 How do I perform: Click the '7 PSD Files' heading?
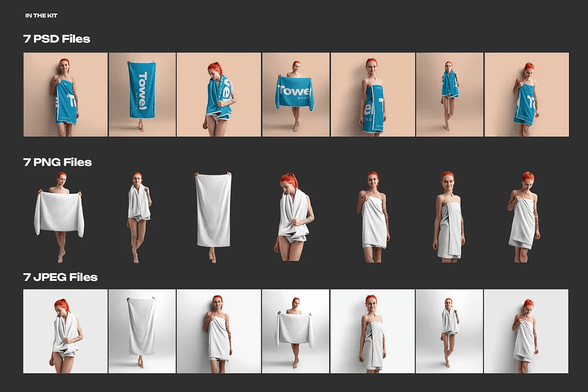(57, 39)
